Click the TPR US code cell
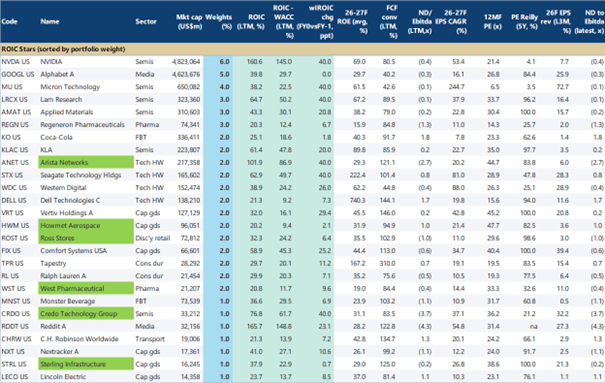This screenshot has width=605, height=383. (12, 263)
